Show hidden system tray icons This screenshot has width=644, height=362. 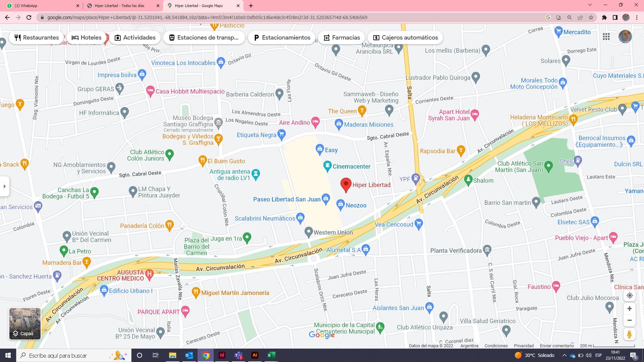pyautogui.click(x=564, y=355)
